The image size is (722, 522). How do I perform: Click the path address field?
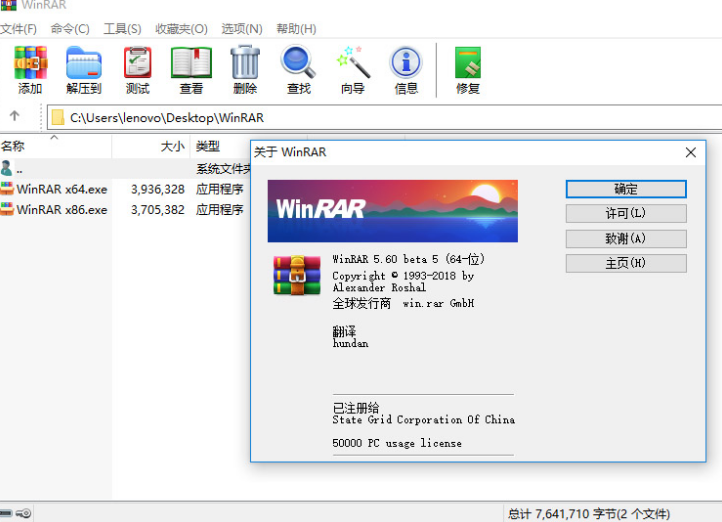380,118
